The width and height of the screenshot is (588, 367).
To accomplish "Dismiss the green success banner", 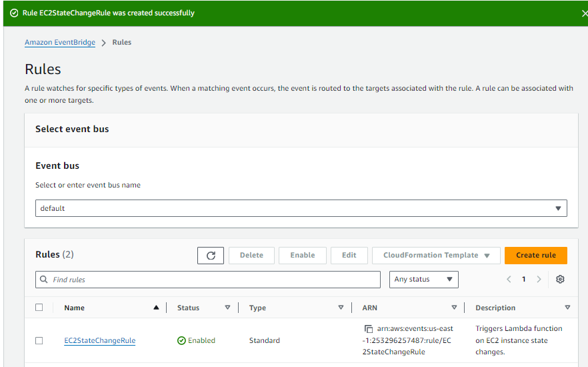I will point(584,13).
